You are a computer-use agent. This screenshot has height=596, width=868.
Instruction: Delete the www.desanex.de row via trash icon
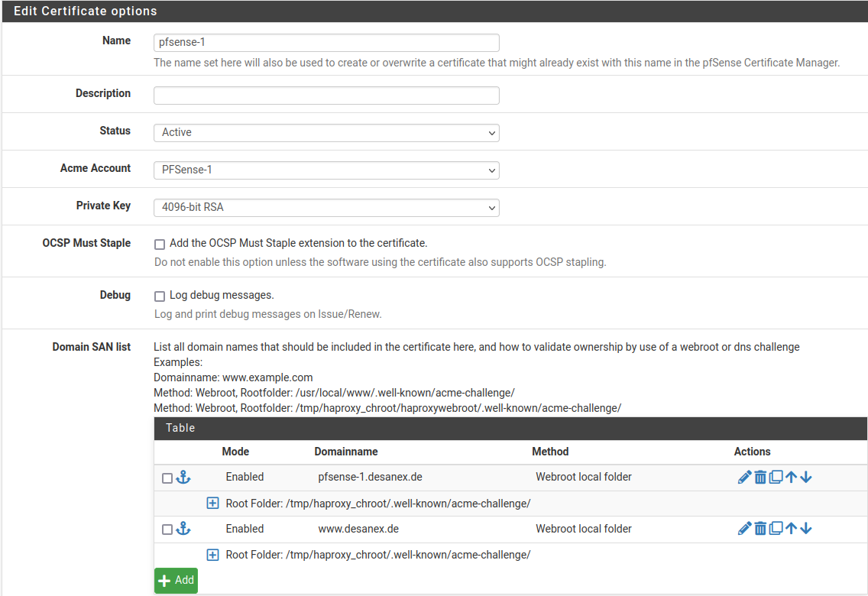coord(760,529)
